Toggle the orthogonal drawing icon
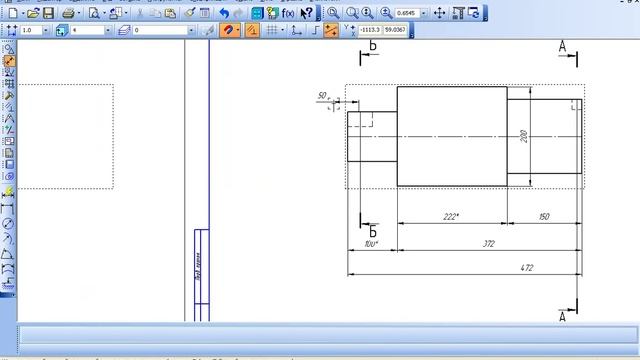The image size is (640, 360). pyautogui.click(x=315, y=30)
